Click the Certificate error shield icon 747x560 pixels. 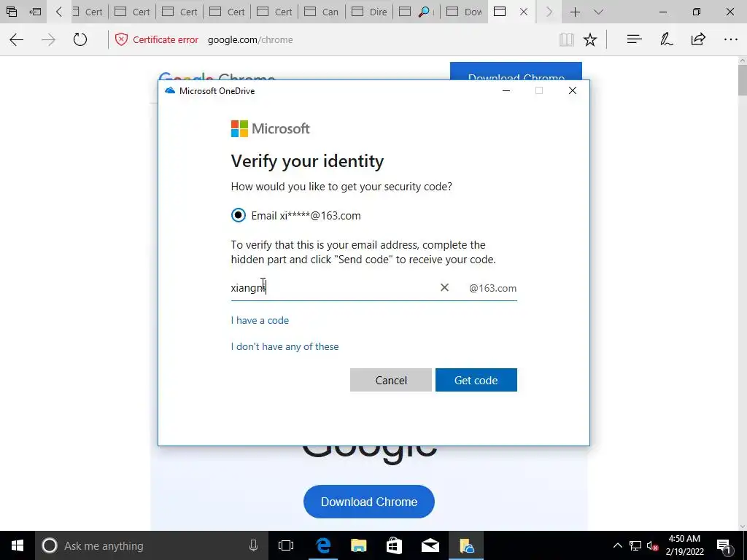coord(121,39)
